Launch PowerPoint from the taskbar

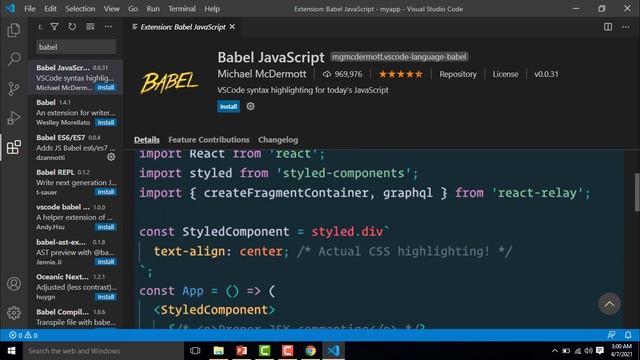241,351
